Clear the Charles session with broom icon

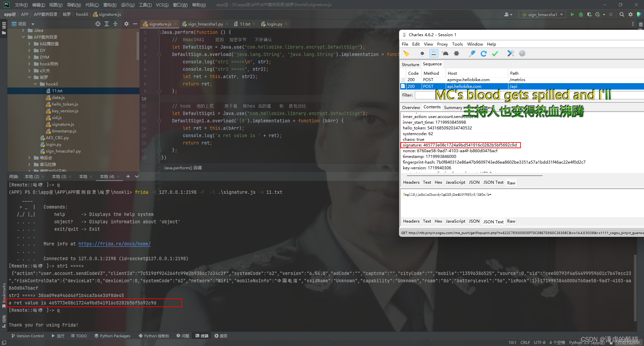click(x=407, y=53)
